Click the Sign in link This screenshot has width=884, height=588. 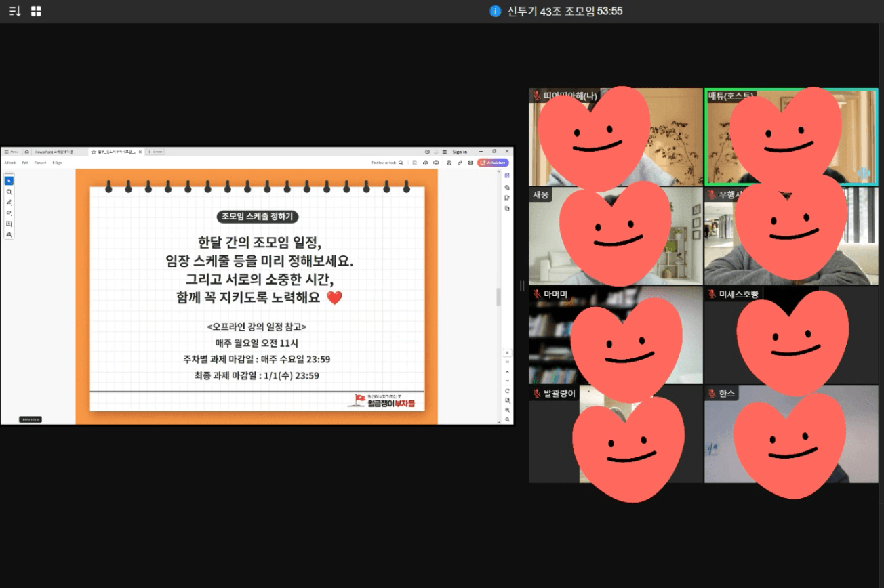[460, 152]
